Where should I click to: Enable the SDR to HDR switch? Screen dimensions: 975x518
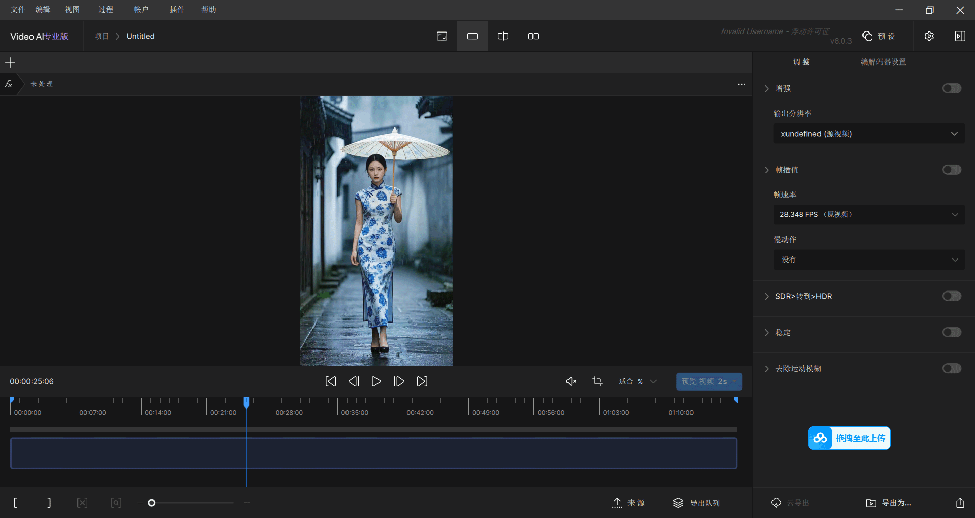(x=951, y=296)
